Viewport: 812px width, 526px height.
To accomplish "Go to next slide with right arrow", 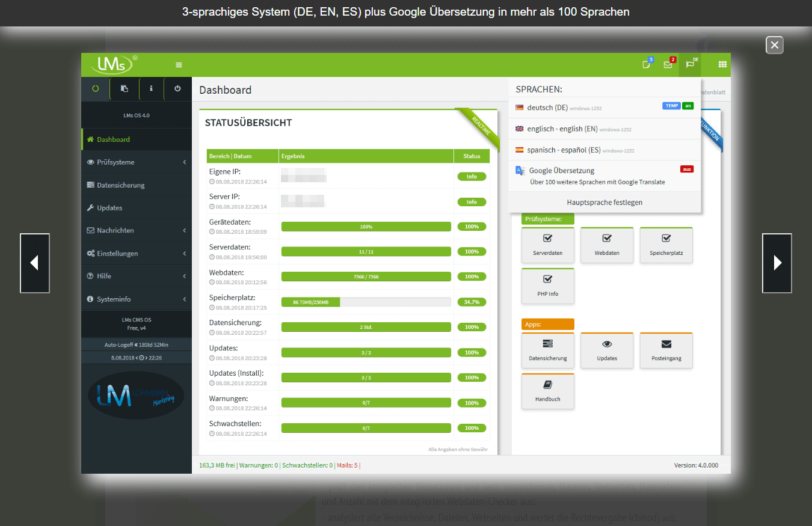I will 777,263.
